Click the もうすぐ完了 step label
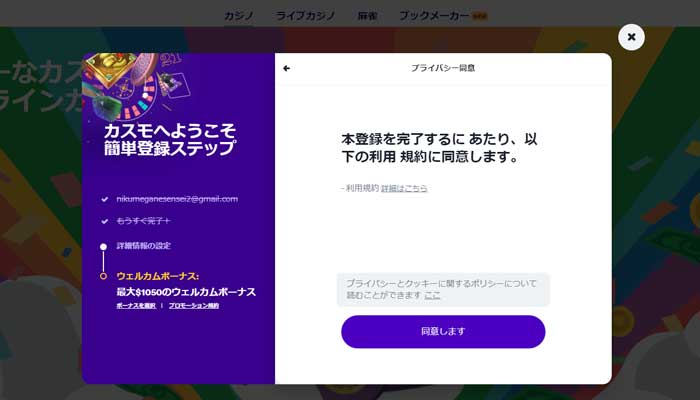 click(143, 221)
